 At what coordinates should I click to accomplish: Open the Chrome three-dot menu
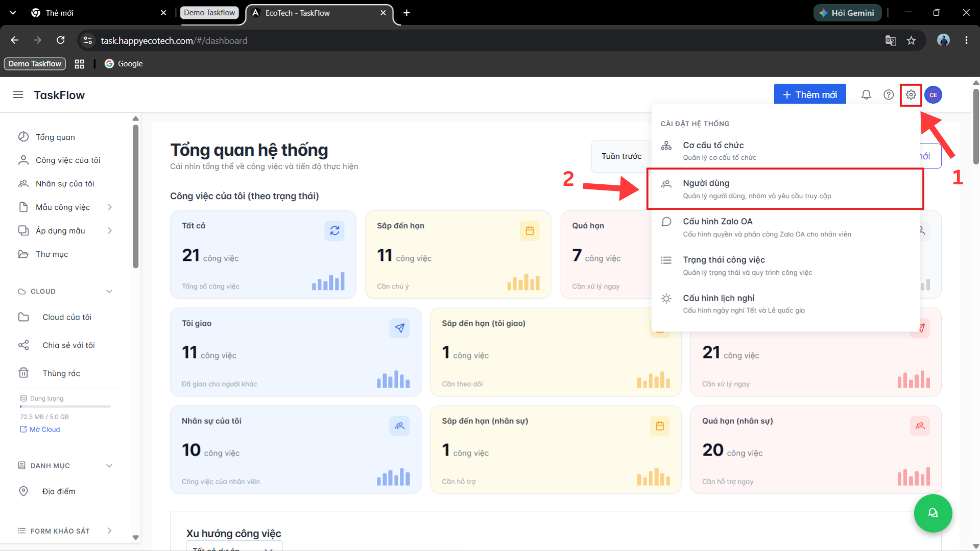pos(966,40)
